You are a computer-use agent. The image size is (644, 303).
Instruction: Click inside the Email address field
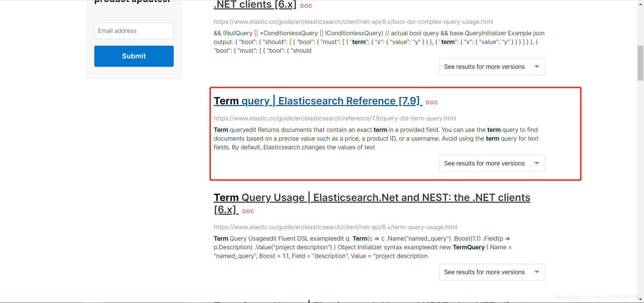[x=133, y=31]
